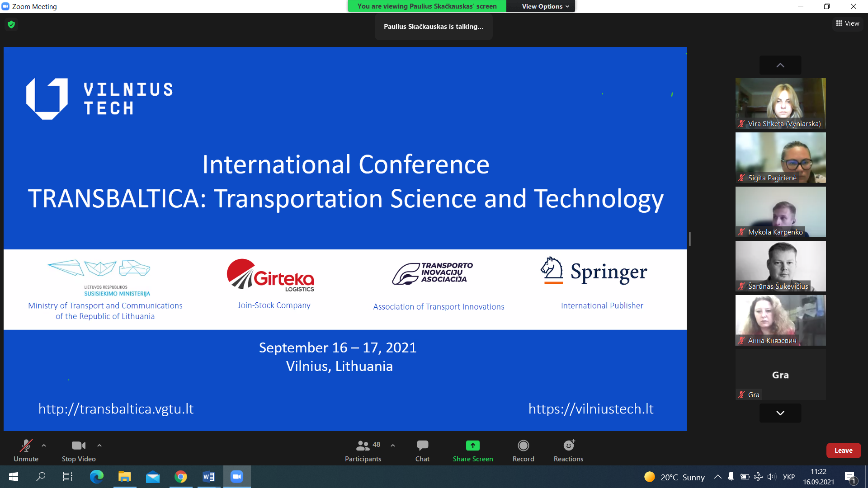Image resolution: width=868 pixels, height=488 pixels.
Task: Select Vira Shketa video thumbnail
Action: click(x=780, y=103)
